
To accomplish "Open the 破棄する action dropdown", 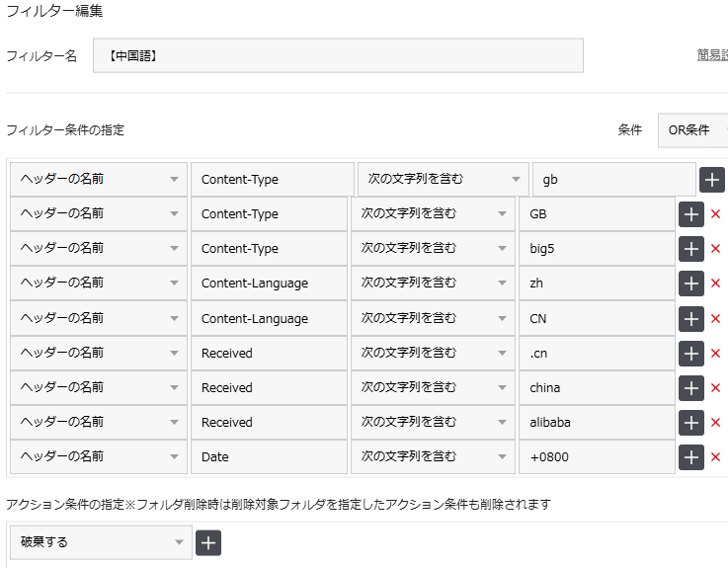I will coord(99,542).
